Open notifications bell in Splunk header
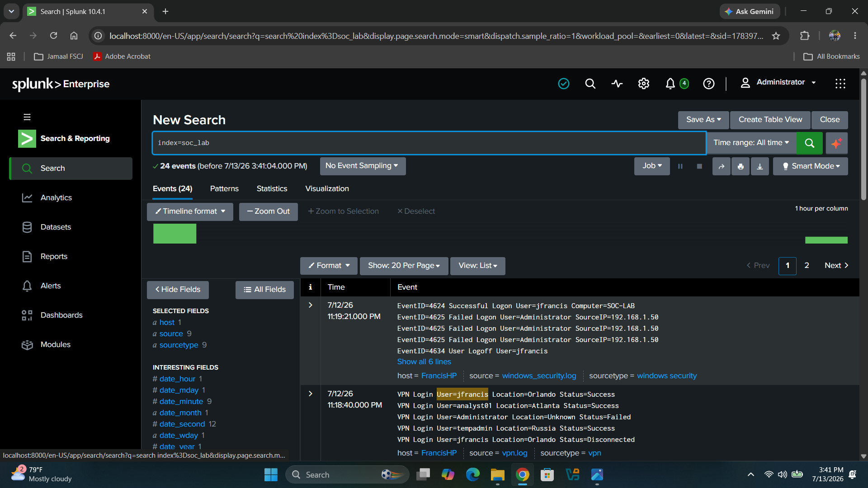The width and height of the screenshot is (868, 488). 670,84
